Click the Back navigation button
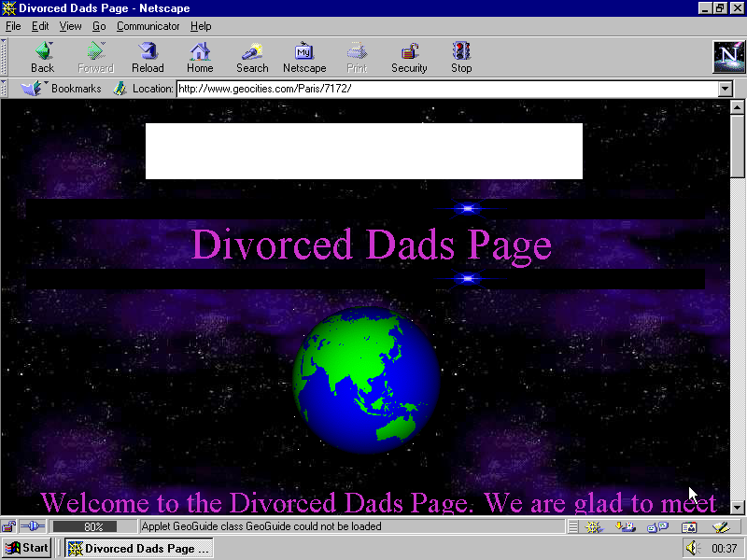Image resolution: width=747 pixels, height=560 pixels. 42,57
